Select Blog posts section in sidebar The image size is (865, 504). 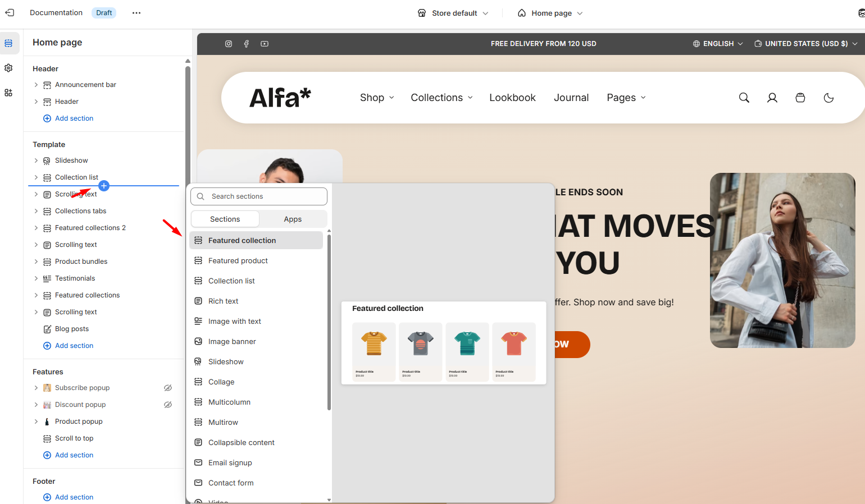pos(72,329)
